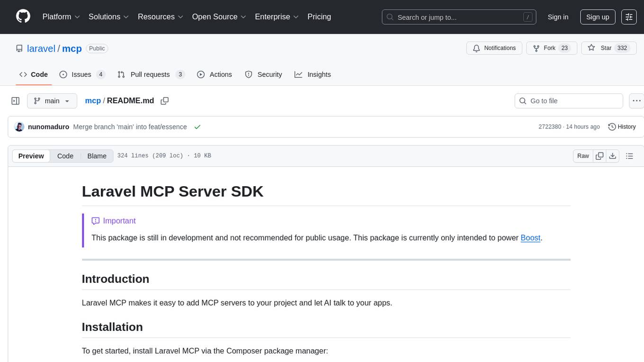Image resolution: width=644 pixels, height=362 pixels.
Task: Open the Merge branch commit message
Action: click(x=130, y=127)
